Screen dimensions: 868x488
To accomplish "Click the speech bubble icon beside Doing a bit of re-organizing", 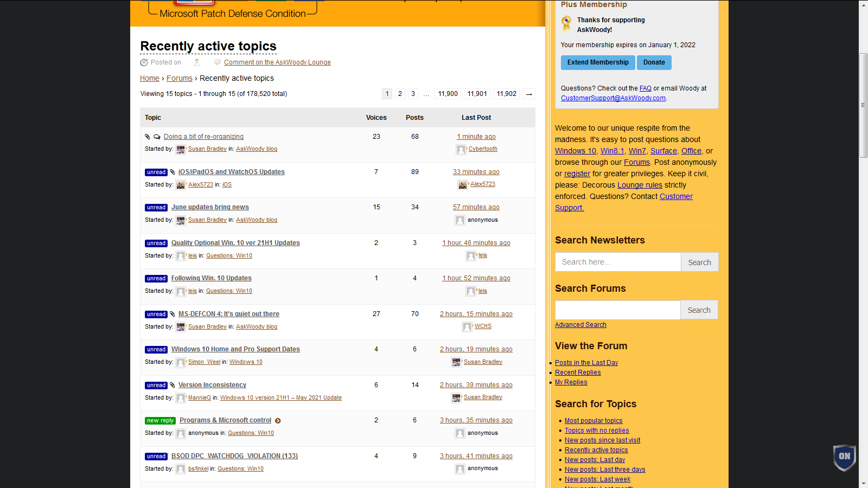I will pos(157,137).
